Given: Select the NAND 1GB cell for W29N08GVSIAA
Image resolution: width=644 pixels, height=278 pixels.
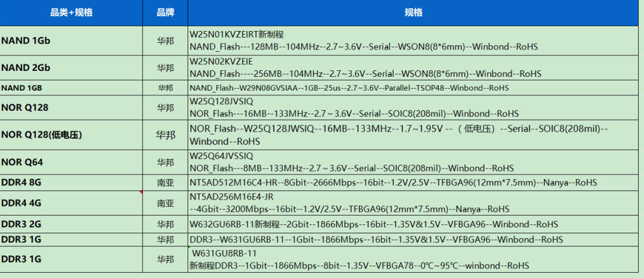Looking at the screenshot, I should click(x=72, y=88).
